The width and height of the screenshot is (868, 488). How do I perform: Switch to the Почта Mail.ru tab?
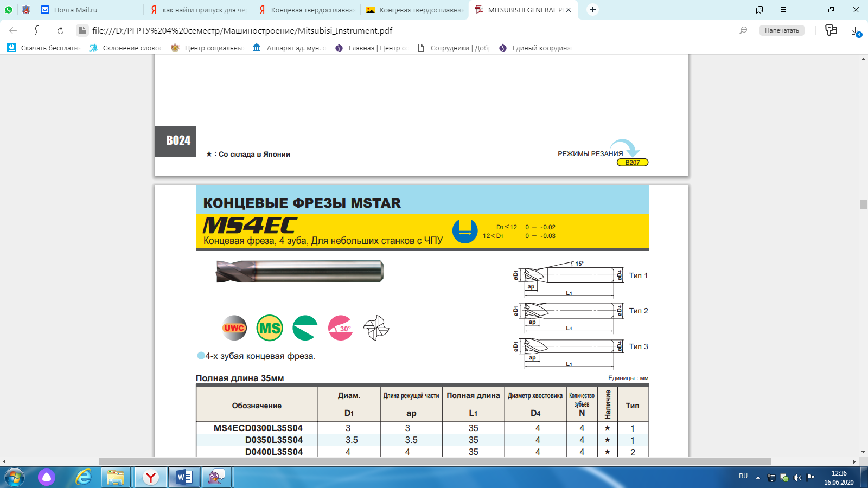(x=89, y=10)
